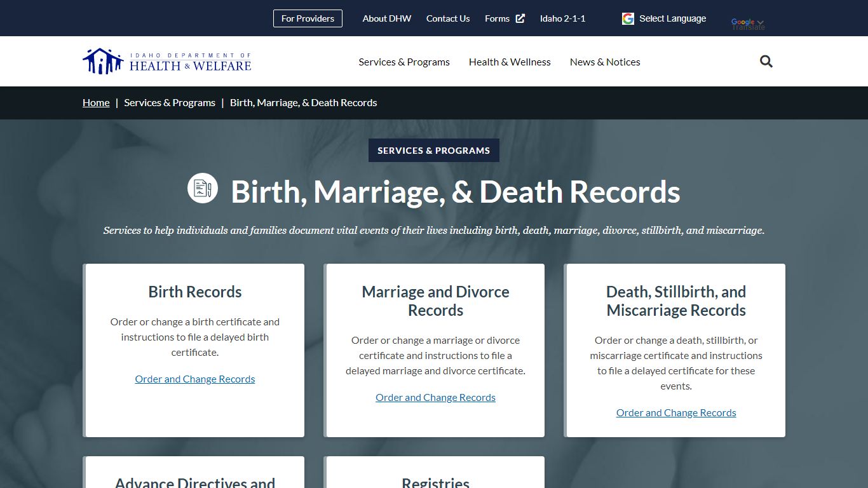Click Order and Change Records under Birth Records

click(195, 379)
